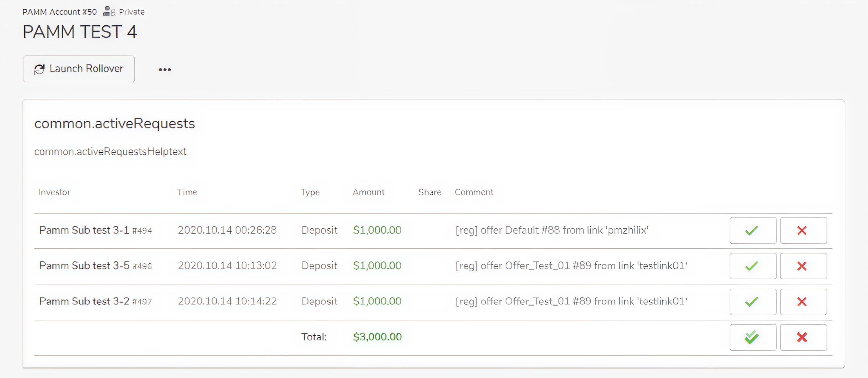Click the Type column header
This screenshot has width=868, height=378.
310,192
